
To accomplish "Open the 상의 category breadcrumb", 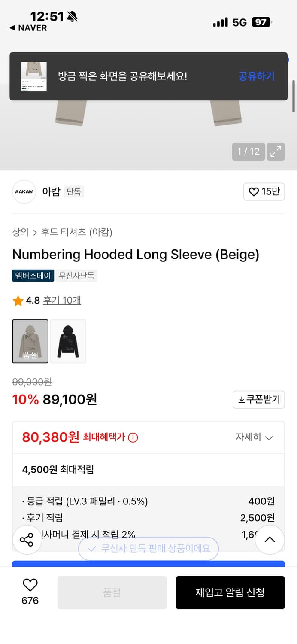I will click(x=19, y=231).
